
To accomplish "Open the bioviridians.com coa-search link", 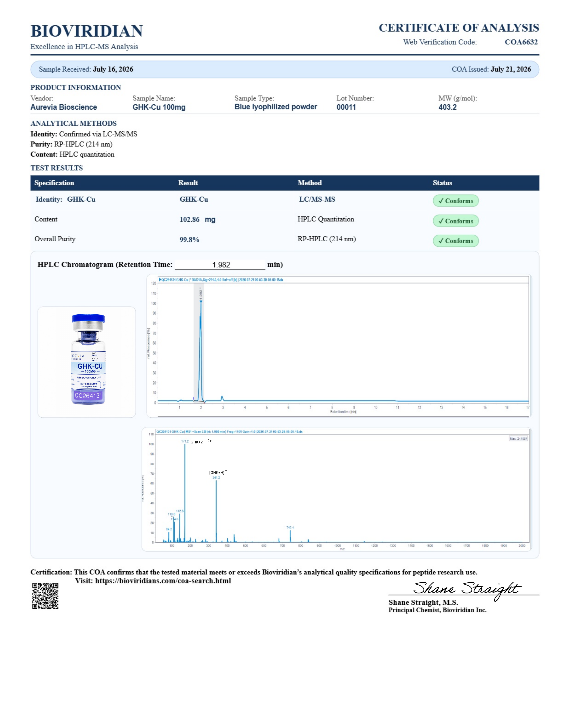I will (163, 581).
